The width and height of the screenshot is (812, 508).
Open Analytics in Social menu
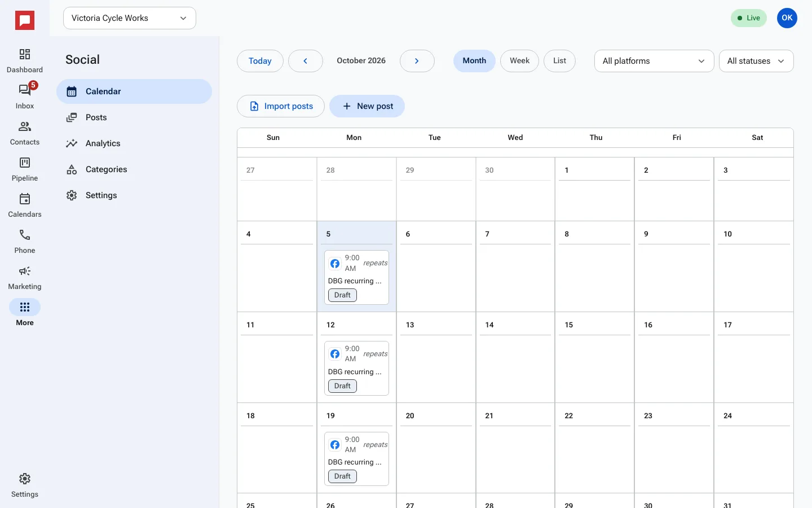coord(134,143)
